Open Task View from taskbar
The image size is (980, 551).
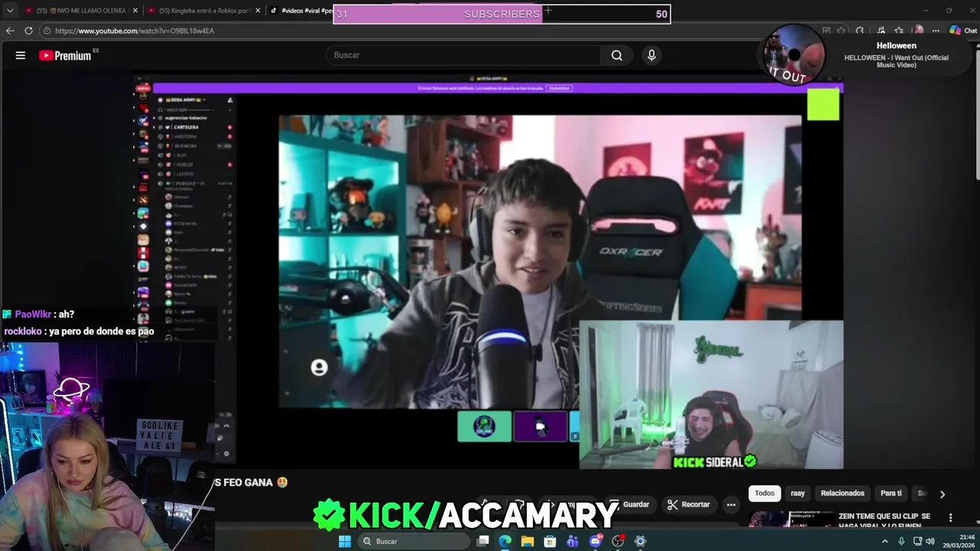pyautogui.click(x=483, y=541)
